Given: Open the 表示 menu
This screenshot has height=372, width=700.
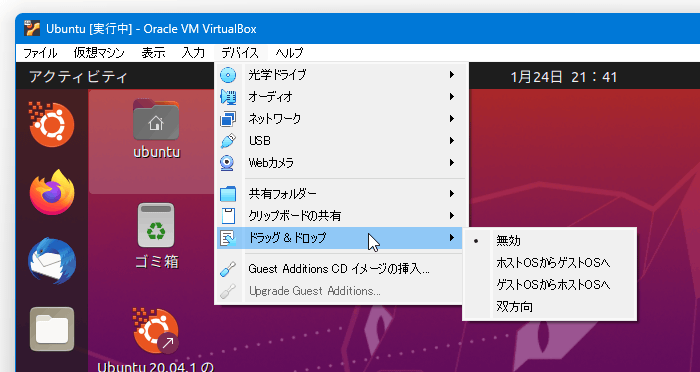Looking at the screenshot, I should 154,53.
